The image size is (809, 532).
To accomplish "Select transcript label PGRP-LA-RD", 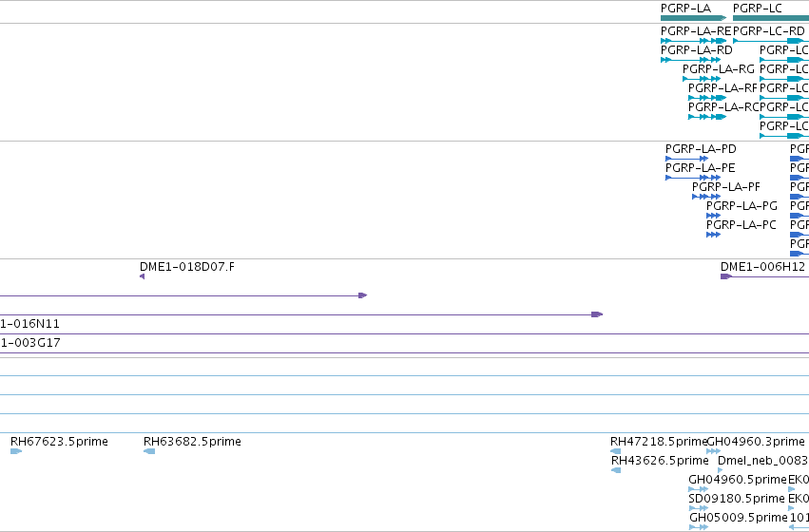I will click(696, 50).
